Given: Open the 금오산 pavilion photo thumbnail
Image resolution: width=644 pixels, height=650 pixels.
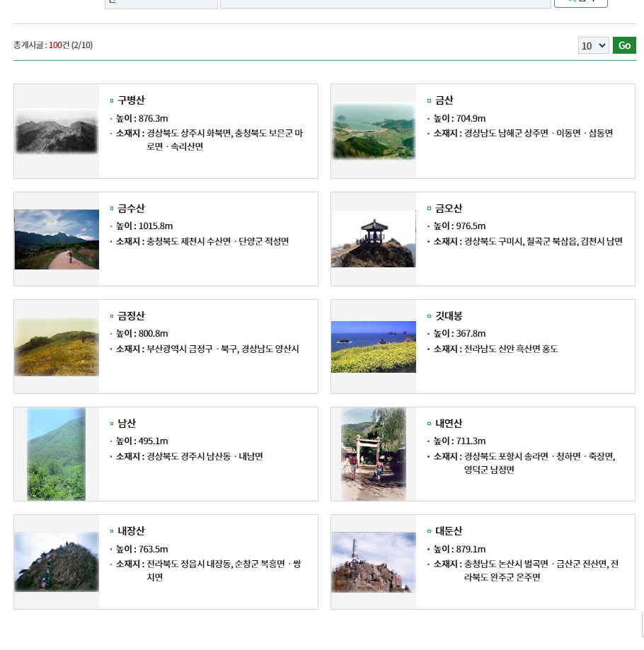Looking at the screenshot, I should click(x=374, y=239).
